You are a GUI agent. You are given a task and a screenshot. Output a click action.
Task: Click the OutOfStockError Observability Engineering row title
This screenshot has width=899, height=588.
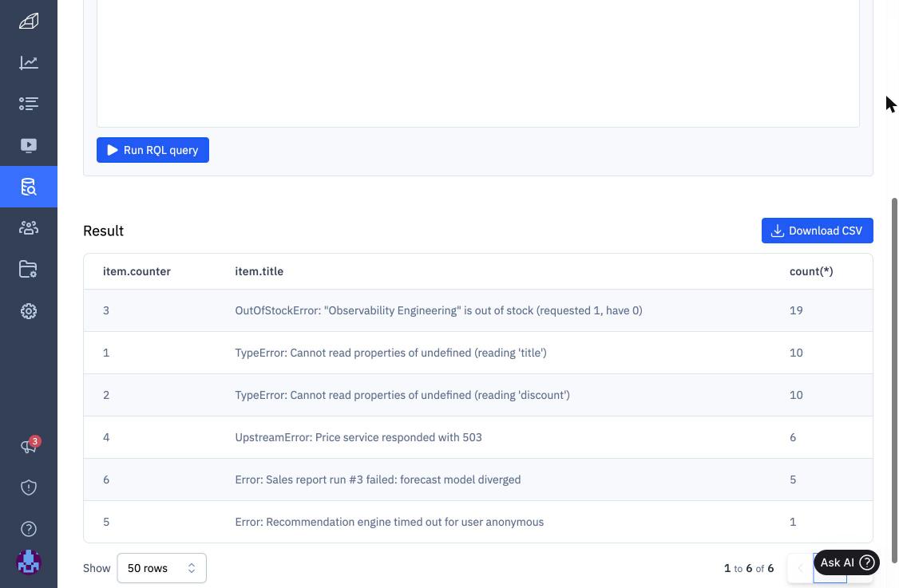tap(438, 310)
